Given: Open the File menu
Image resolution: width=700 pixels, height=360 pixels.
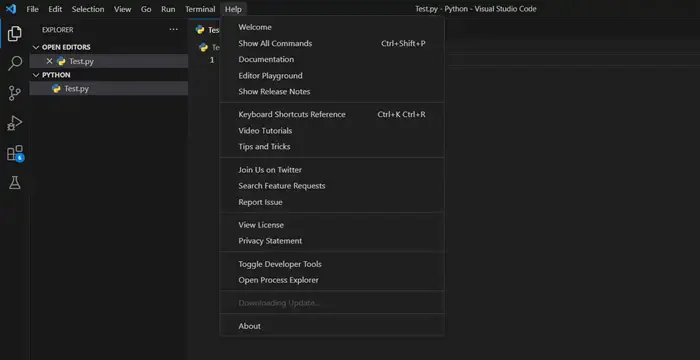Looking at the screenshot, I should [32, 9].
